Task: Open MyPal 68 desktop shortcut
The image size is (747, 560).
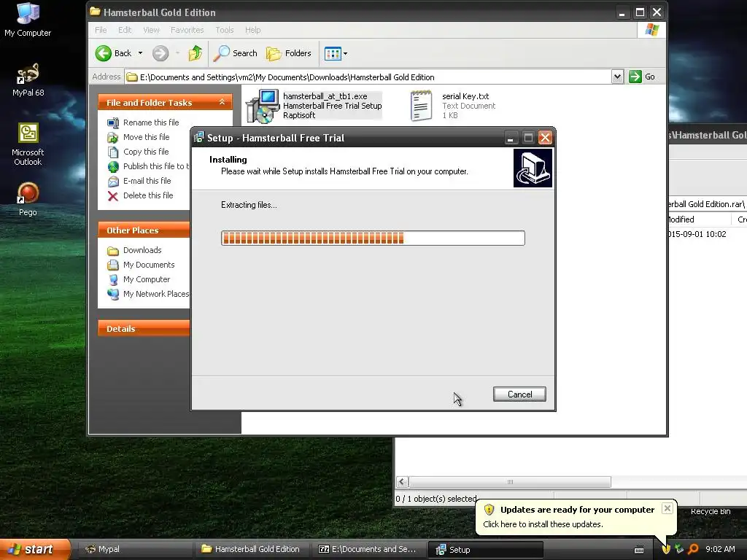Action: (28, 79)
